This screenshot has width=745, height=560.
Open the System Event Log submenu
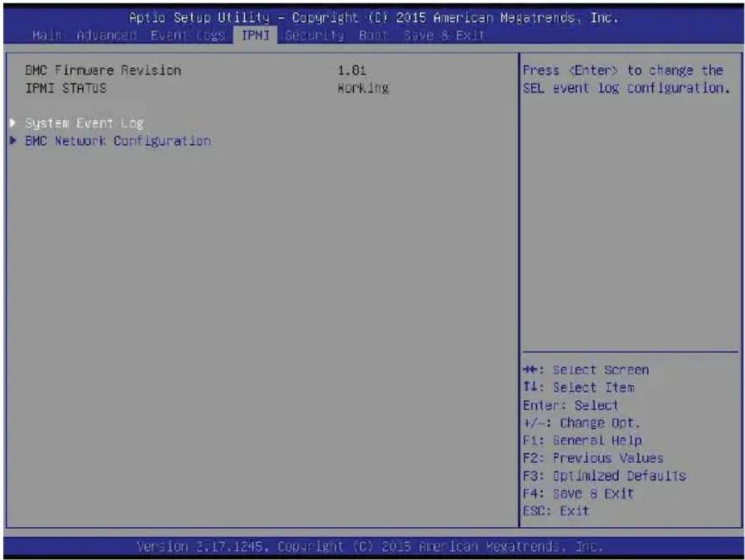tap(84, 124)
